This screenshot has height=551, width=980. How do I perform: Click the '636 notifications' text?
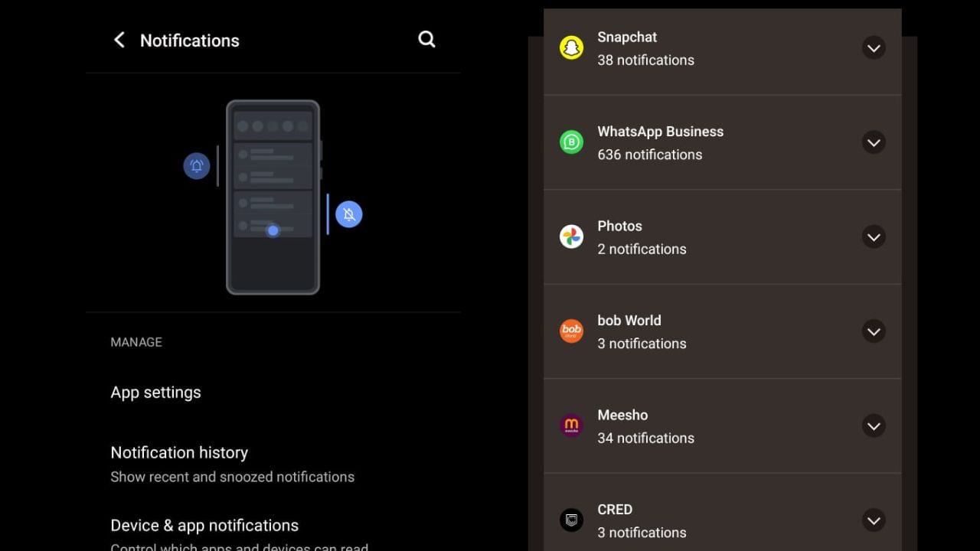[x=649, y=155]
